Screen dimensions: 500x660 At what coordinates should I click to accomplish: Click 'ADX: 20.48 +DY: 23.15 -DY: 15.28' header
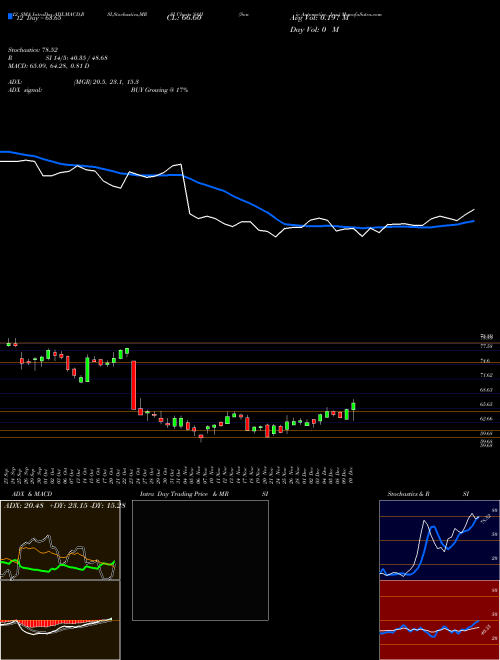click(x=64, y=506)
